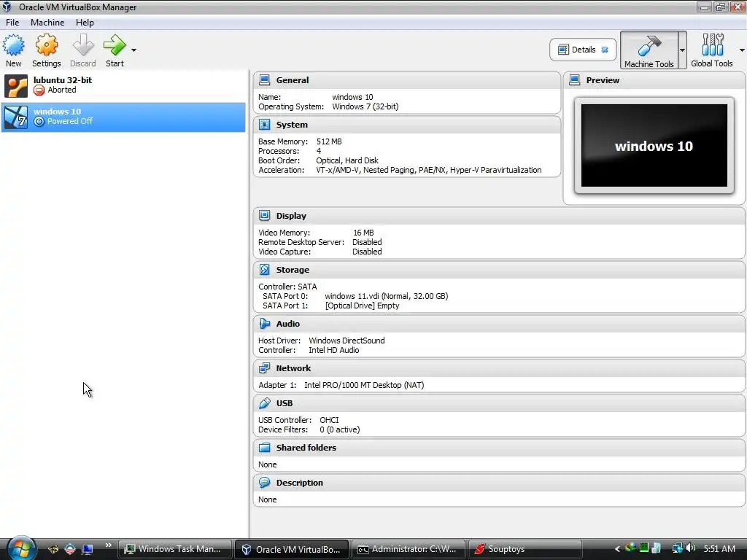This screenshot has width=747, height=560.
Task: Open the Machine Tools dropdown arrow
Action: pos(682,50)
